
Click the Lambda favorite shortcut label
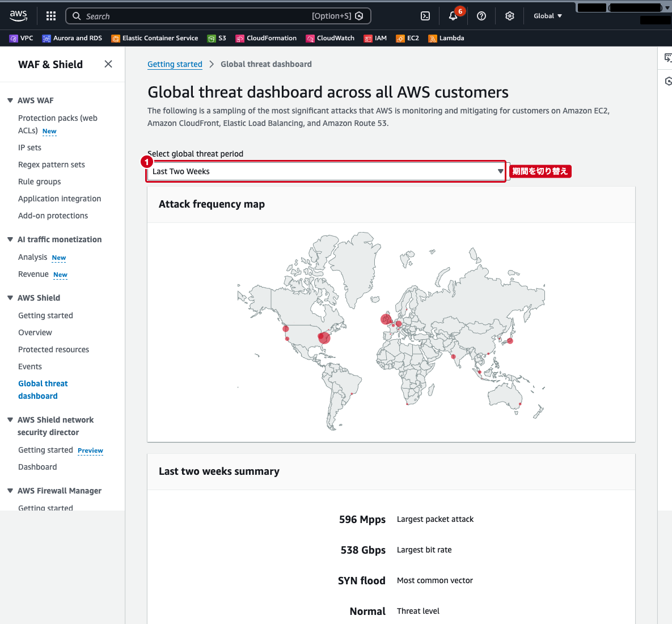(452, 38)
